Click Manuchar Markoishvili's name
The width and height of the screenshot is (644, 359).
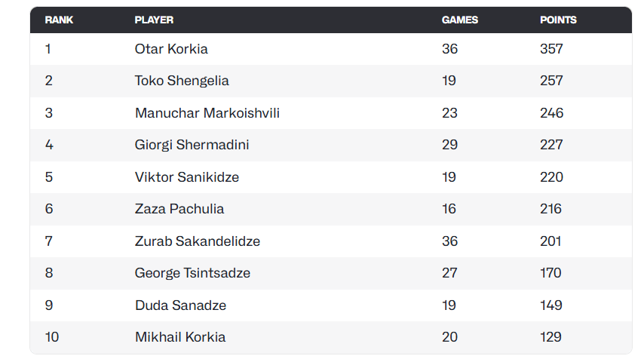(207, 113)
